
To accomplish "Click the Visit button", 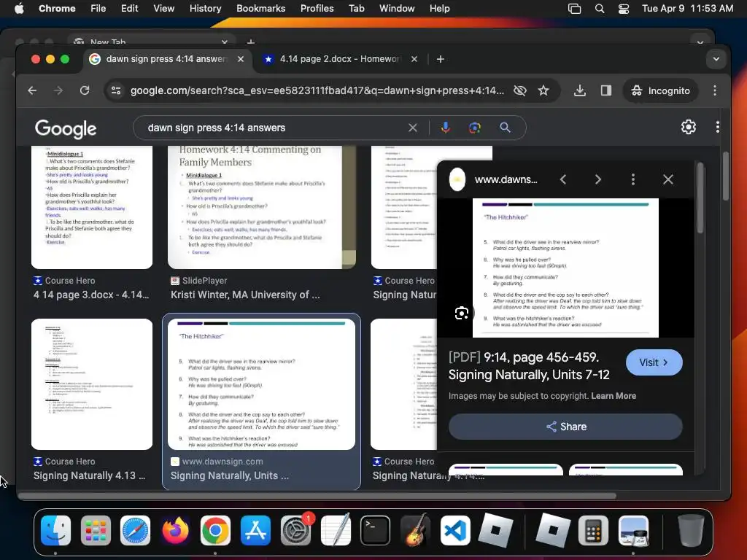I will [654, 362].
